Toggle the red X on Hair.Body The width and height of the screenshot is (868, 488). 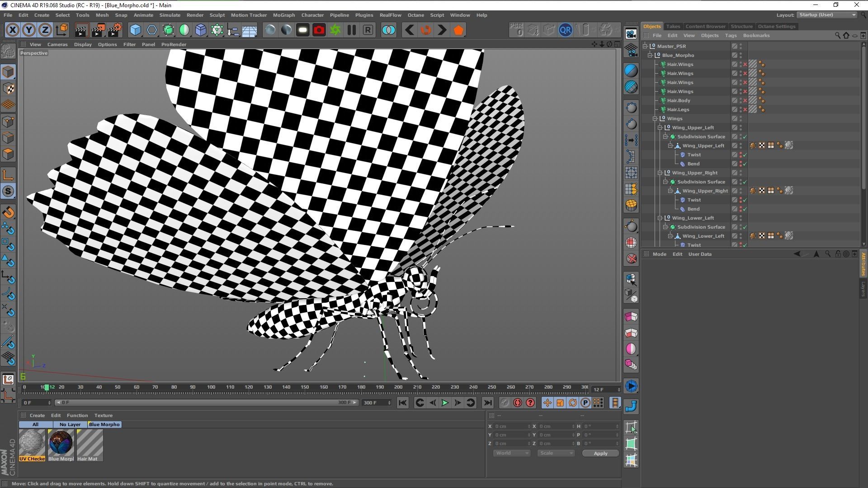[x=745, y=101]
